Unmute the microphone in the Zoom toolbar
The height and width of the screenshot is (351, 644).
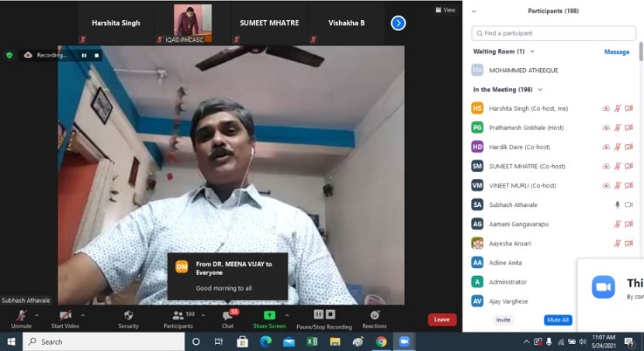(21, 316)
